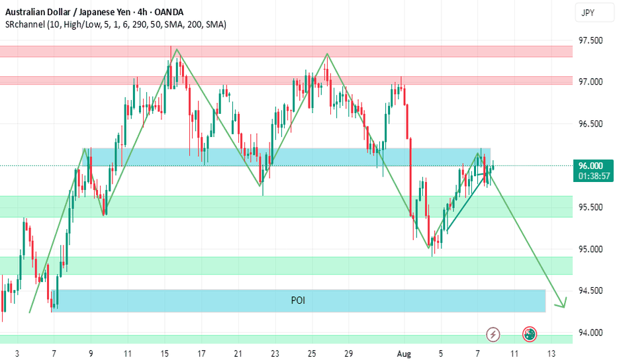Screen dimensions: 617x364
Task: Click the 13 date on time axis
Action: pos(551,354)
